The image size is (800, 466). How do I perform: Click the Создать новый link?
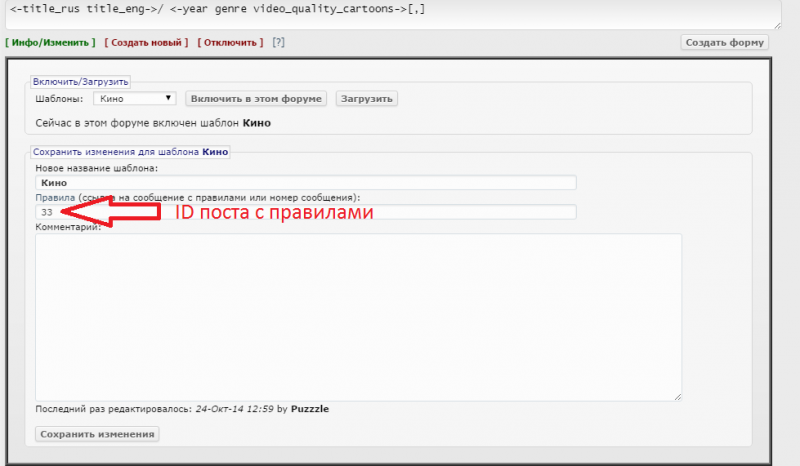[x=146, y=42]
